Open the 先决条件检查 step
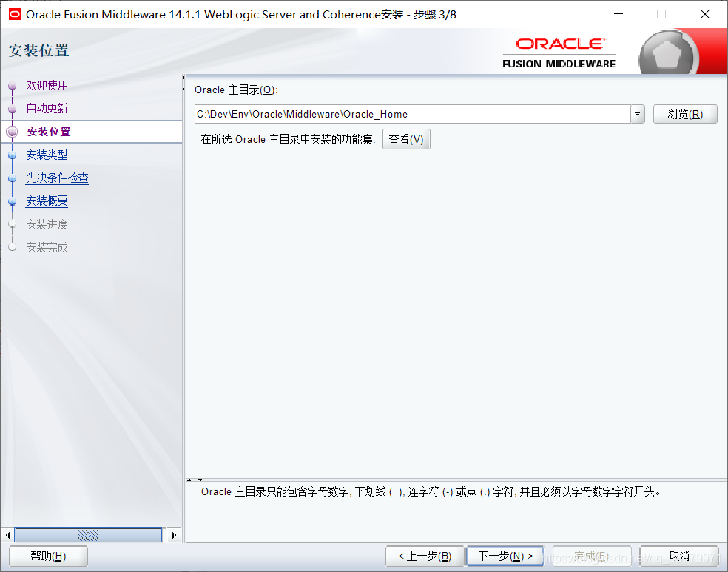Screen dimensions: 728x572 click(57, 178)
